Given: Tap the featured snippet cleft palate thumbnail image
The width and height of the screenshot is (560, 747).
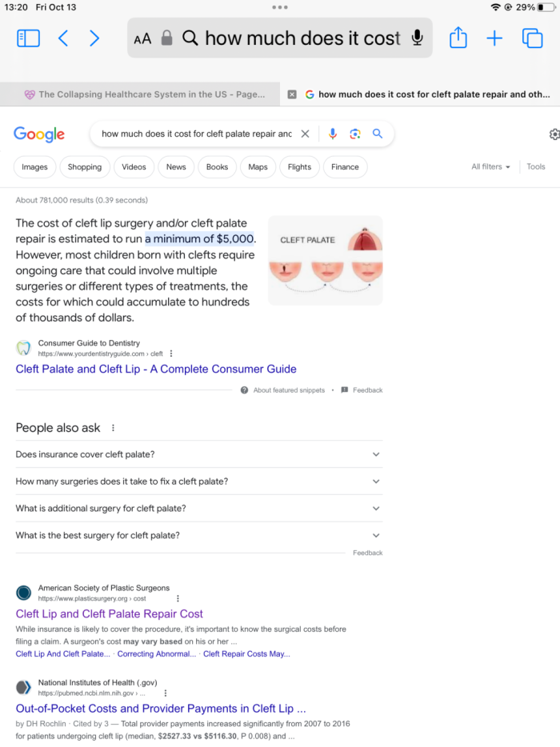Looking at the screenshot, I should tap(326, 259).
